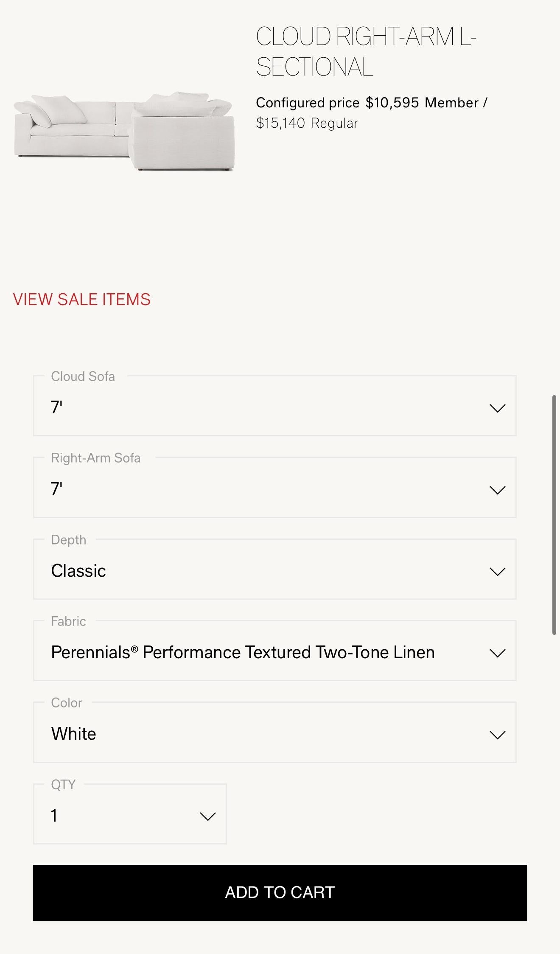The image size is (560, 954).
Task: Click the Cloud Right-Arm L-Sectional title
Action: pyautogui.click(x=366, y=51)
